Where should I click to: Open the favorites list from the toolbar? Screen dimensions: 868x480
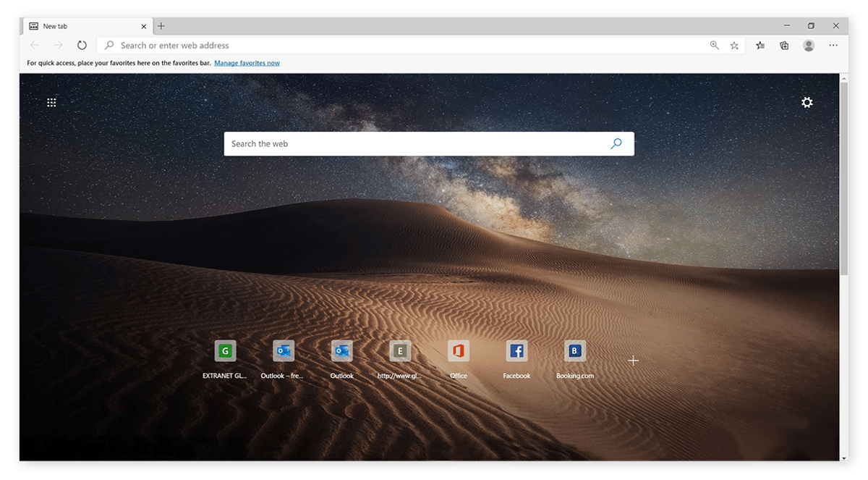(759, 45)
